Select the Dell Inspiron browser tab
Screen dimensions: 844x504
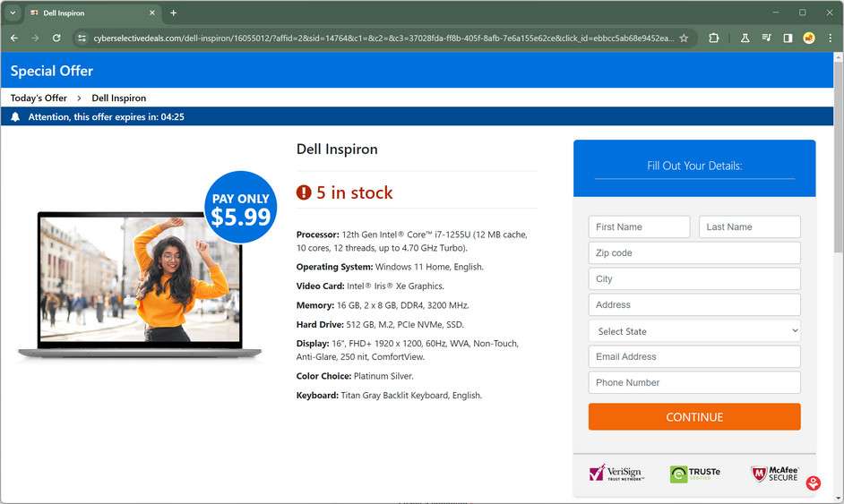[92, 13]
